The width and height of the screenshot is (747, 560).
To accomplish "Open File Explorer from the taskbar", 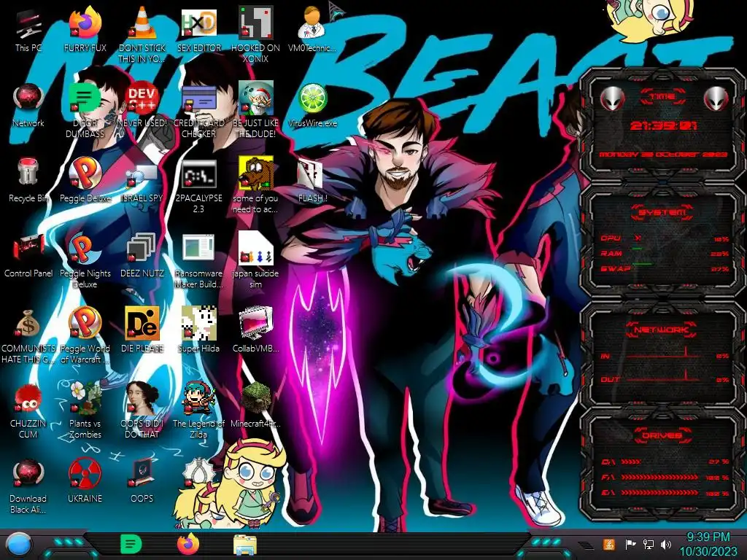I will click(x=245, y=545).
